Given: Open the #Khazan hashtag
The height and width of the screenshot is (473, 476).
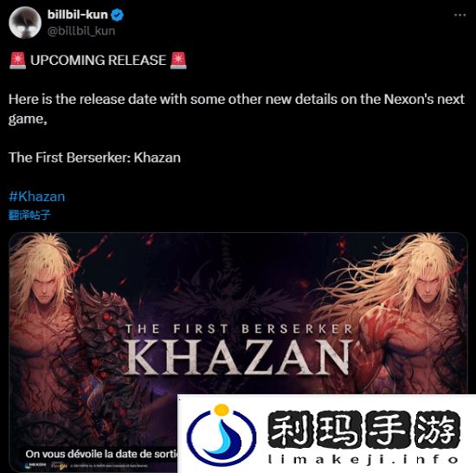Looking at the screenshot, I should click(36, 197).
